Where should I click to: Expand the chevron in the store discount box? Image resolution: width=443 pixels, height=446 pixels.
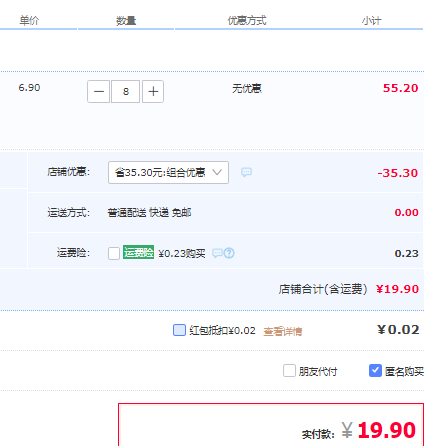(217, 172)
